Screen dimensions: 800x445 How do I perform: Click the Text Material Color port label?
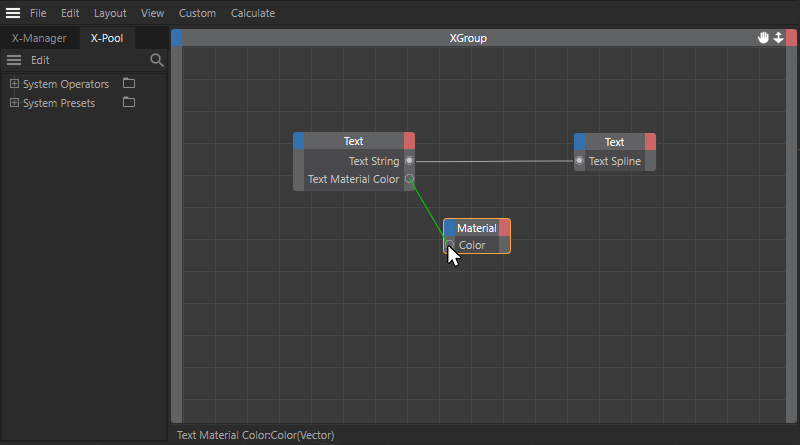click(353, 180)
